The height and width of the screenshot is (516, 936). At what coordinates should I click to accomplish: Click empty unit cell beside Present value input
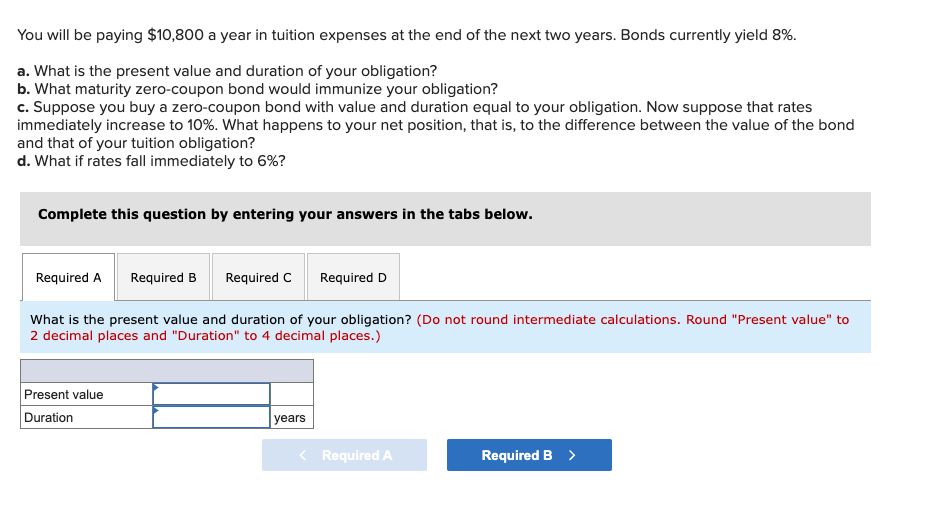pyautogui.click(x=291, y=394)
